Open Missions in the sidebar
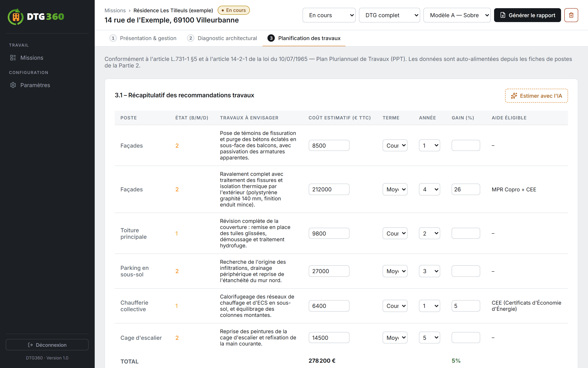 (47, 58)
